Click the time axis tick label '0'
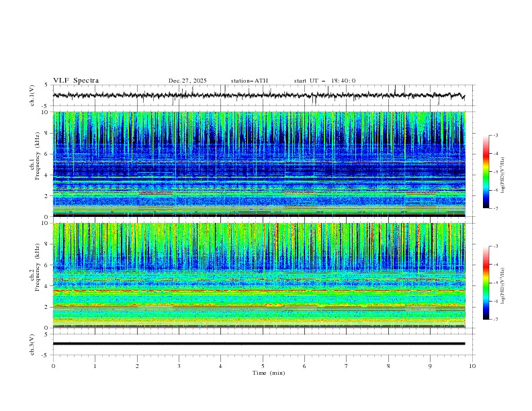The width and height of the screenshot is (532, 411). tap(53, 366)
